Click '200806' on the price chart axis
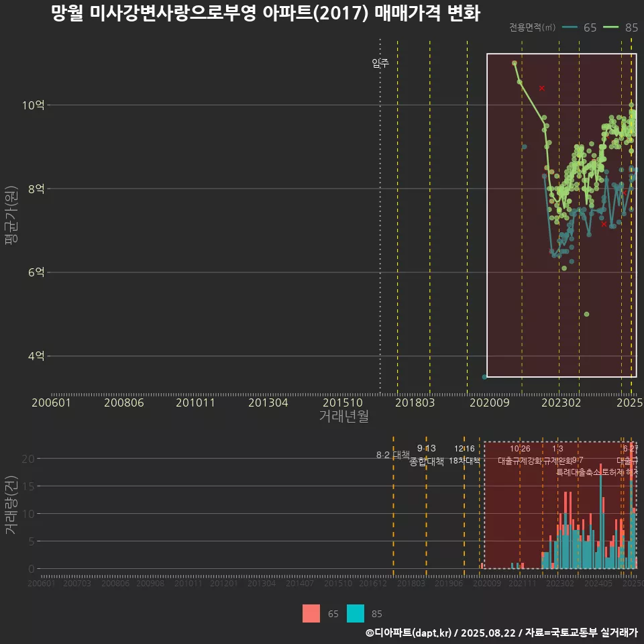 123,402
